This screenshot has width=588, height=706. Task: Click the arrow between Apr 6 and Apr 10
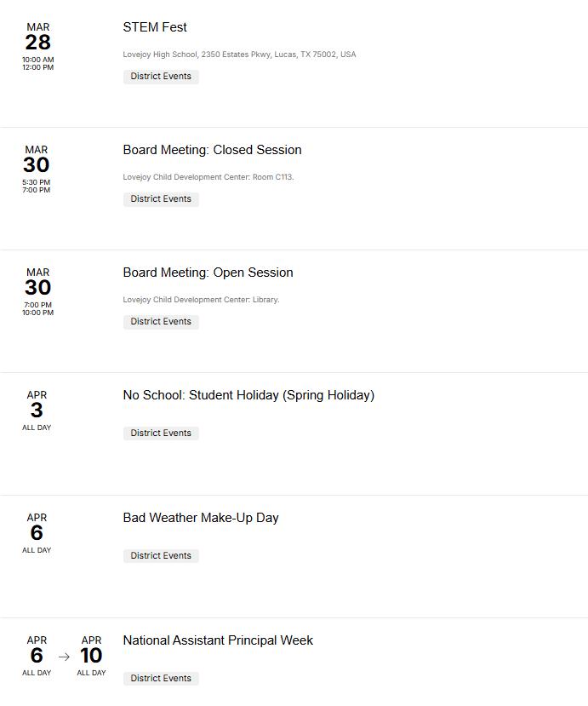click(x=65, y=657)
